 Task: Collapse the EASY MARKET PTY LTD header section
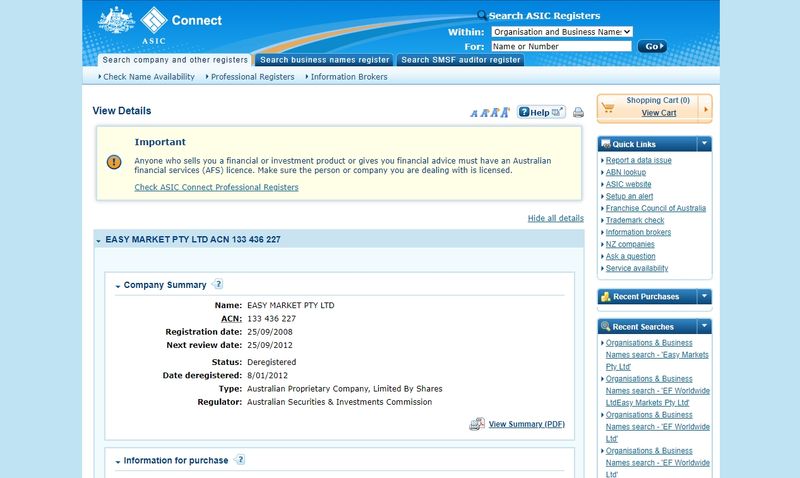tap(98, 241)
